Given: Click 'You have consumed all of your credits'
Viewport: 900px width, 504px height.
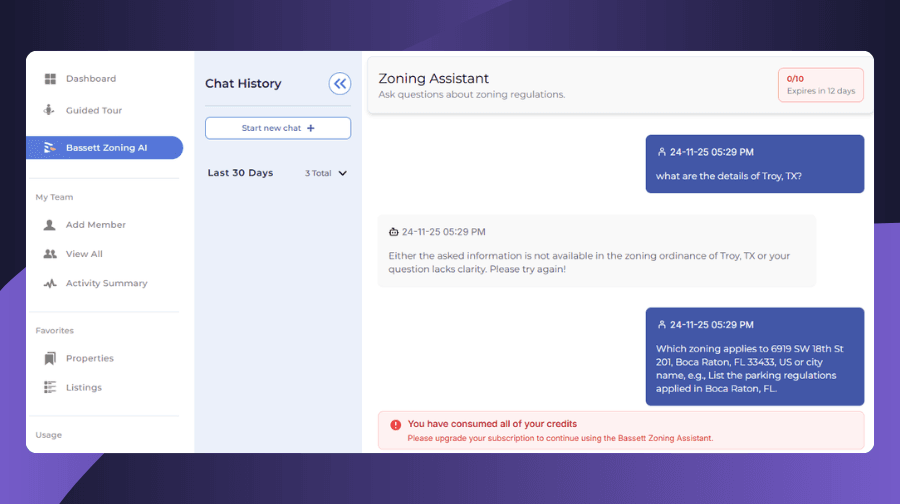Looking at the screenshot, I should (492, 424).
